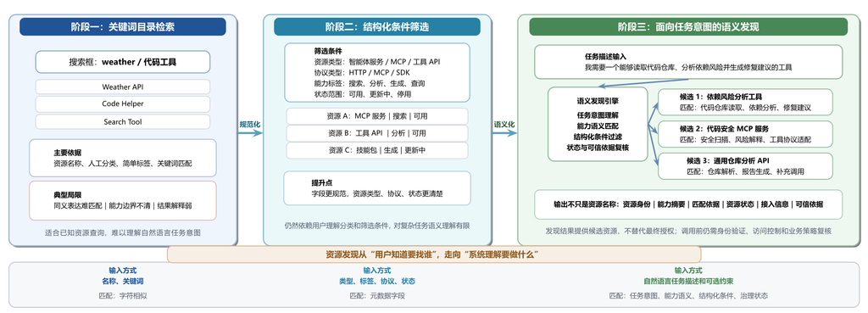
Task: Click the 任务意图理解 line
Action: [x=598, y=115]
